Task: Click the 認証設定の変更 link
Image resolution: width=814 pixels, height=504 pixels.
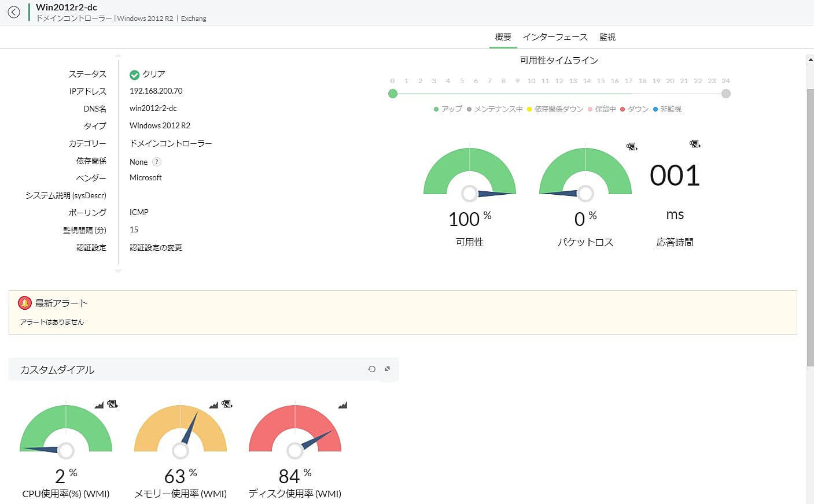Action: coord(156,247)
